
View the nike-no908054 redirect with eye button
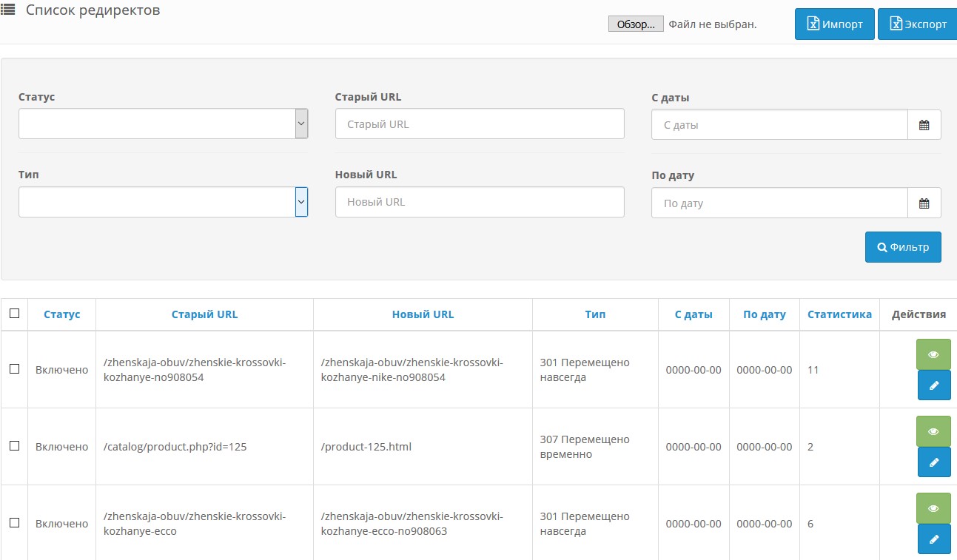pos(933,354)
